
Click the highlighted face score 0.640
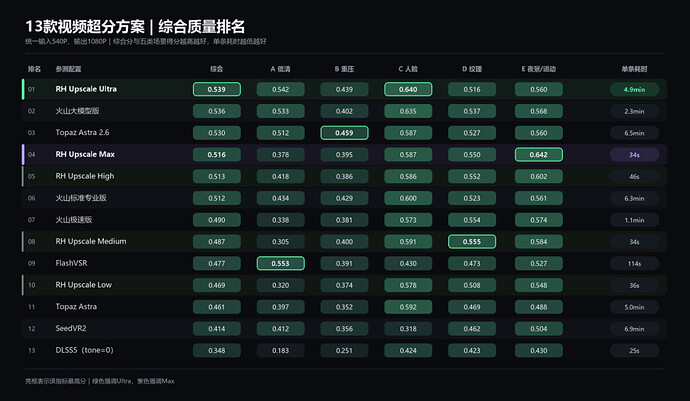[x=408, y=89]
